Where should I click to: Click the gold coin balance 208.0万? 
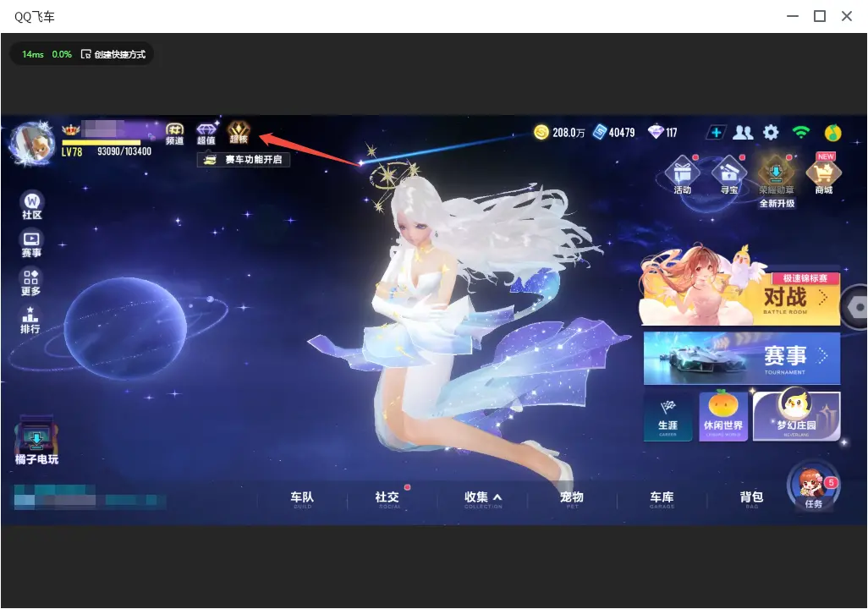click(x=559, y=132)
